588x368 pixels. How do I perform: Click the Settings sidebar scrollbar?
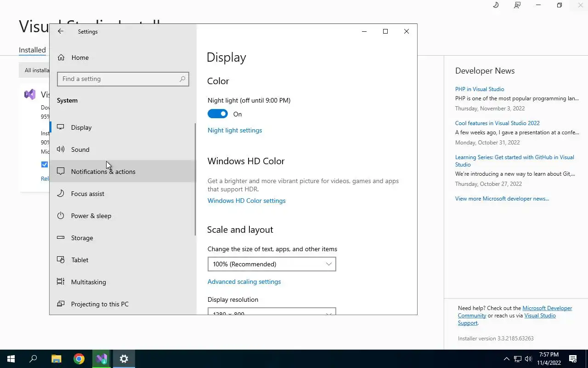195,179
